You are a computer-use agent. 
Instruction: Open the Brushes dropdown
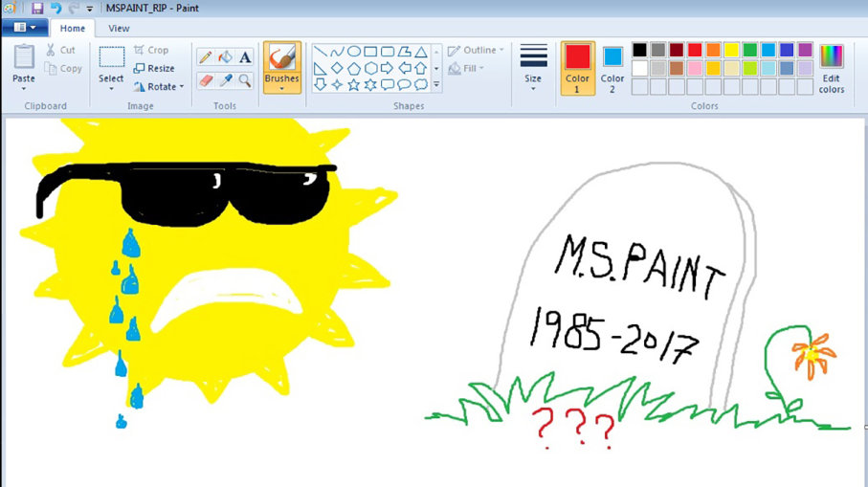tap(281, 88)
